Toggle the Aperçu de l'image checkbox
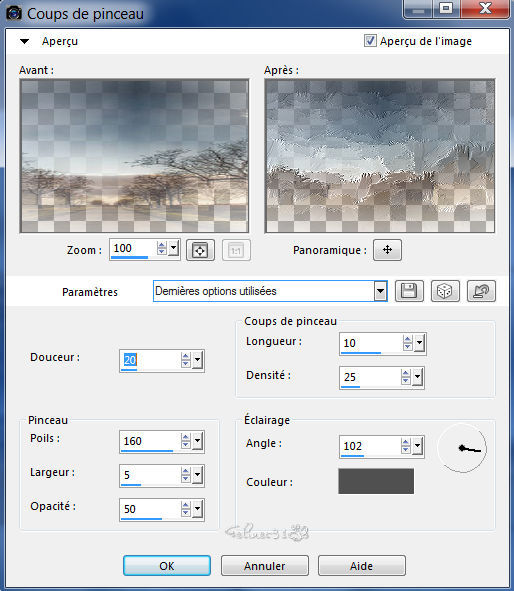514x591 pixels. pos(370,40)
